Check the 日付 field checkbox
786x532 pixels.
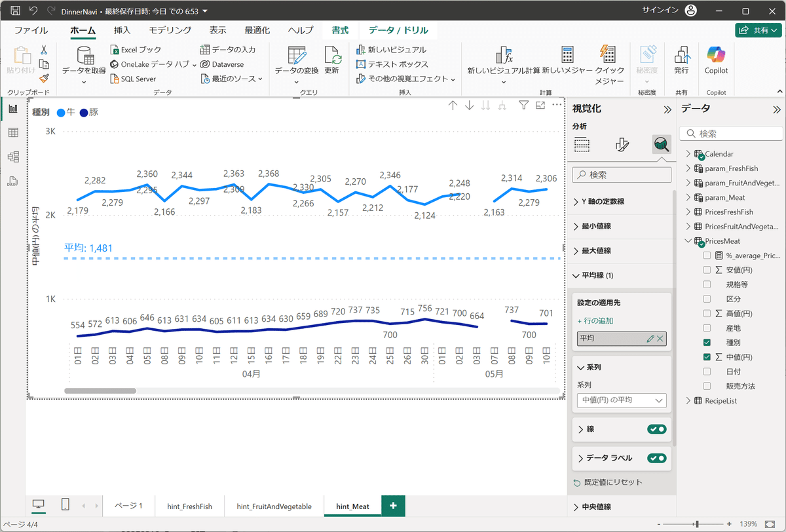[x=707, y=371]
